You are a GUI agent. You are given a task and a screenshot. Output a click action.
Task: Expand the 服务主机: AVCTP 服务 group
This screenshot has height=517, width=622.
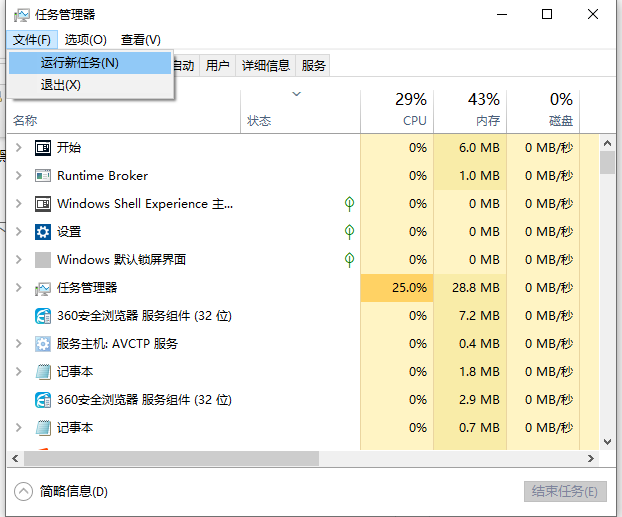click(x=17, y=344)
